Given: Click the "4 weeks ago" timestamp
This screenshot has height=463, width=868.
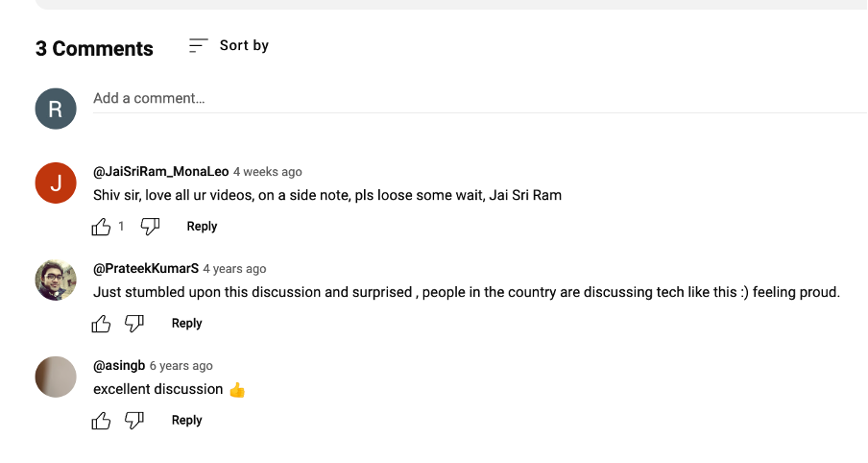Looking at the screenshot, I should tap(268, 172).
